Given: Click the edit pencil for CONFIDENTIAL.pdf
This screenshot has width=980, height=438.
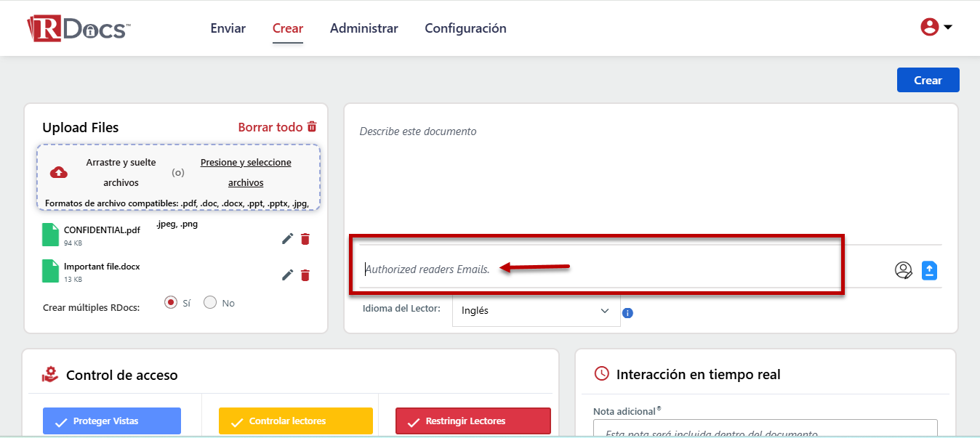Looking at the screenshot, I should pyautogui.click(x=288, y=239).
